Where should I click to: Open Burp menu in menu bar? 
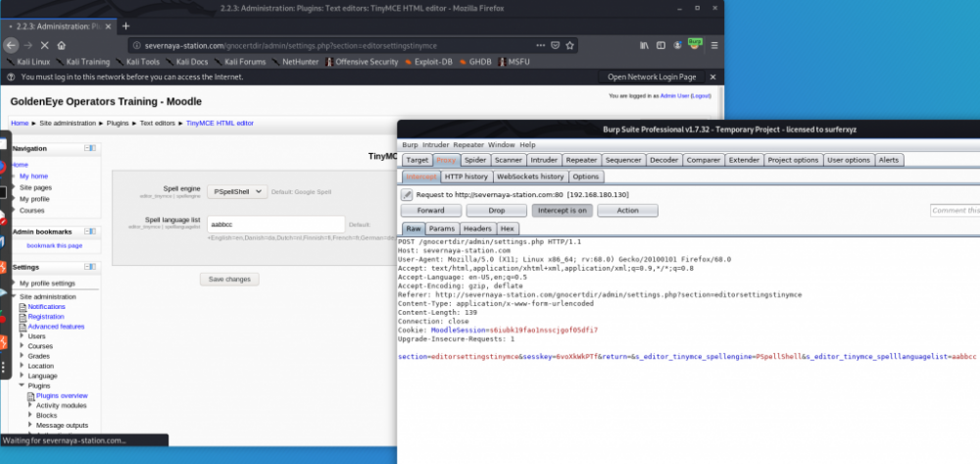tap(410, 145)
